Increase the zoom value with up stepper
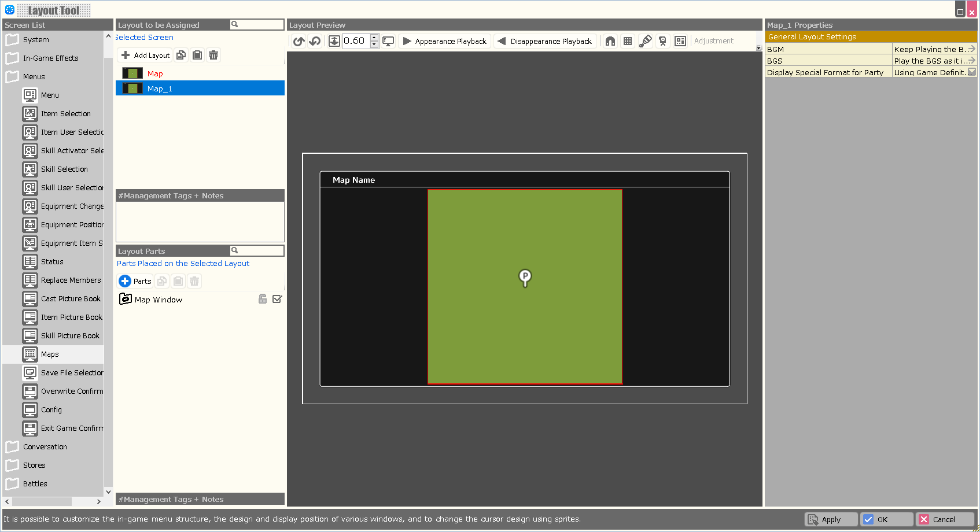 [374, 38]
